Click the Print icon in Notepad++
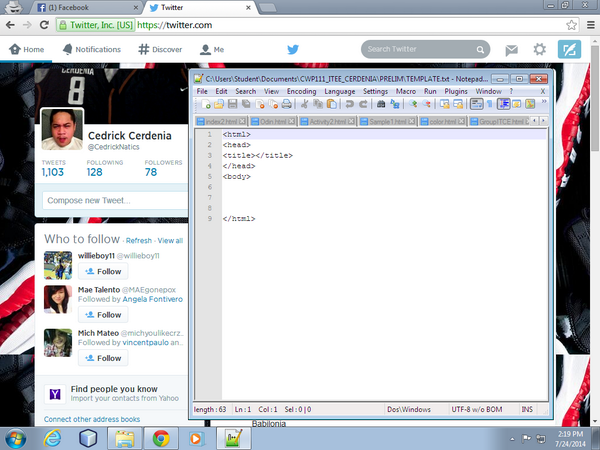The height and width of the screenshot is (450, 600). (x=286, y=104)
